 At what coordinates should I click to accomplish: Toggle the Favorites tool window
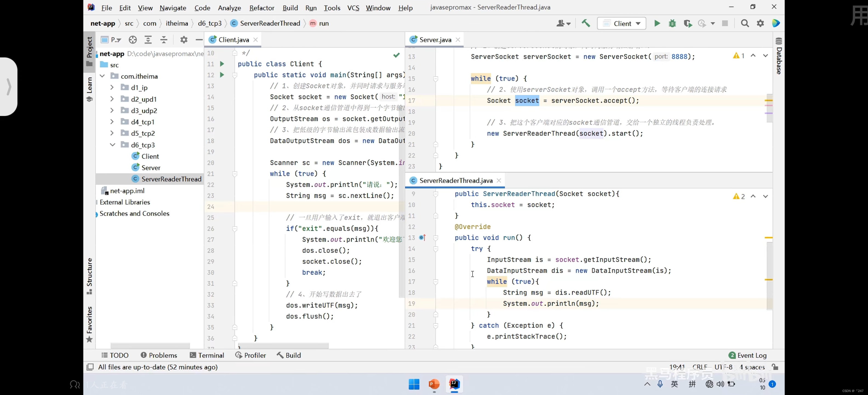[x=89, y=324]
